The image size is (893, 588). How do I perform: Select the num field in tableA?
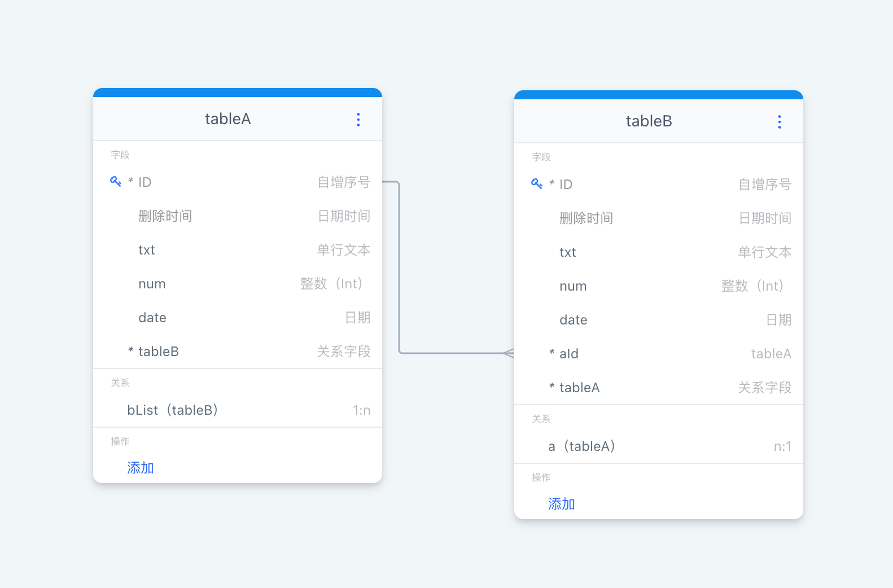(x=238, y=284)
